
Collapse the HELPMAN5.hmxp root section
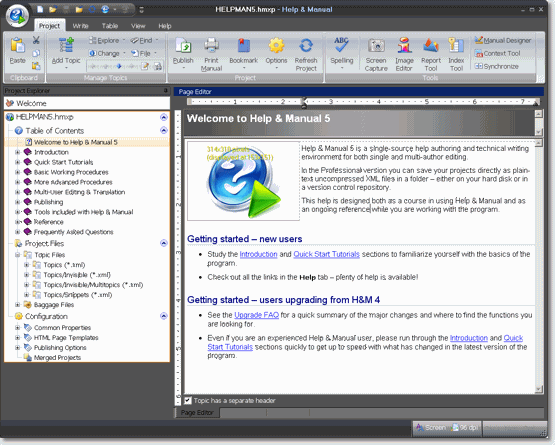click(164, 117)
